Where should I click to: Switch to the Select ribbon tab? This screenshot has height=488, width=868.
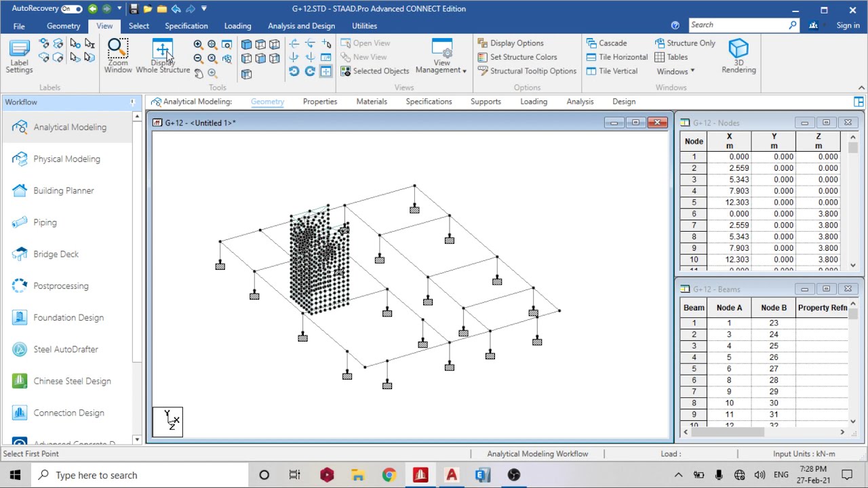(138, 26)
